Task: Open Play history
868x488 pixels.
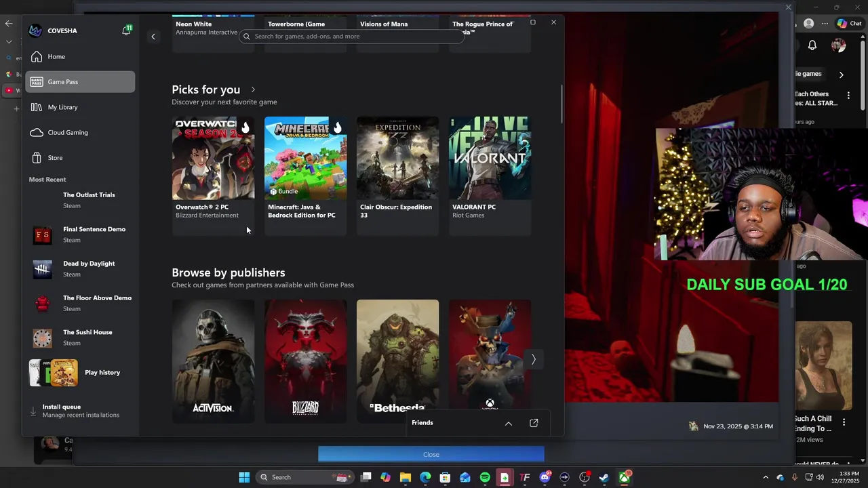Action: [x=81, y=373]
